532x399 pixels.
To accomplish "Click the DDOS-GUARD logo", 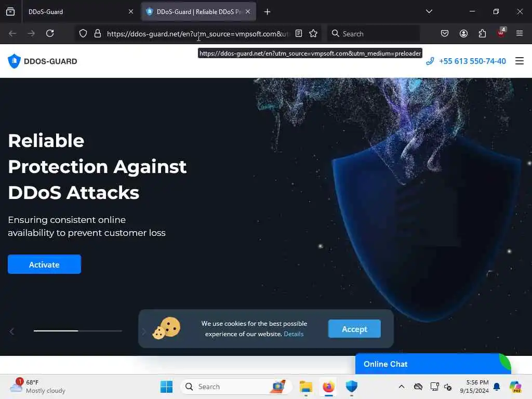I will coord(43,61).
